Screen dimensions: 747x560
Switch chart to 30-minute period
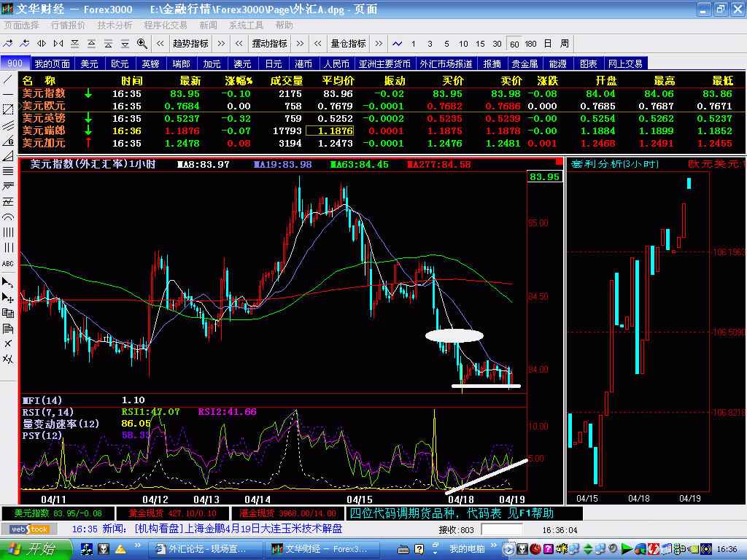click(497, 44)
